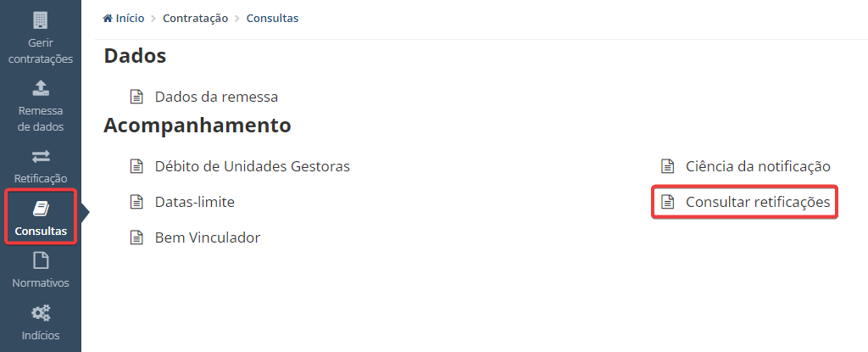868x352 pixels.
Task: Open Débito de Unidades Gestoras
Action: click(253, 166)
